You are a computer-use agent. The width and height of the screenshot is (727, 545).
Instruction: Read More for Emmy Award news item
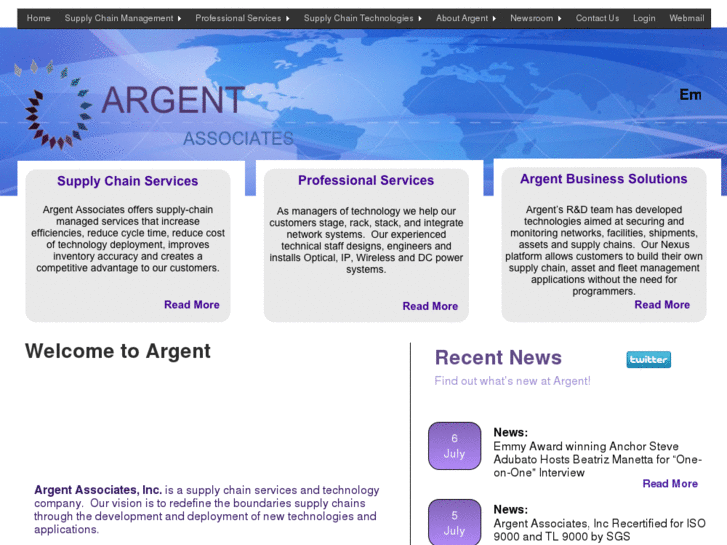pyautogui.click(x=670, y=484)
